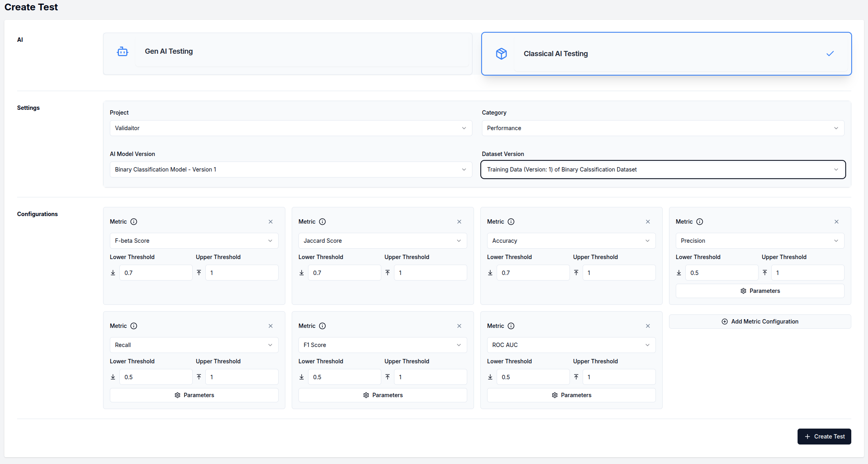Expand the Category dropdown set to Performance
868x464 pixels.
coord(663,128)
